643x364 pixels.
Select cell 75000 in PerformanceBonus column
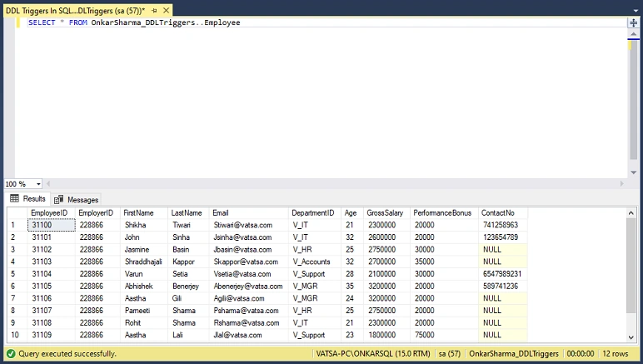pos(444,335)
